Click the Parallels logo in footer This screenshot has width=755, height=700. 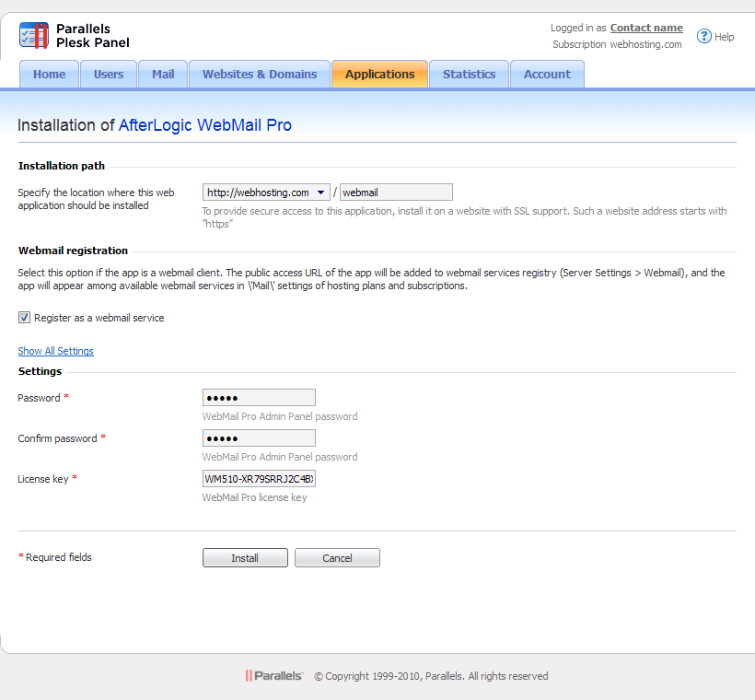pyautogui.click(x=274, y=676)
